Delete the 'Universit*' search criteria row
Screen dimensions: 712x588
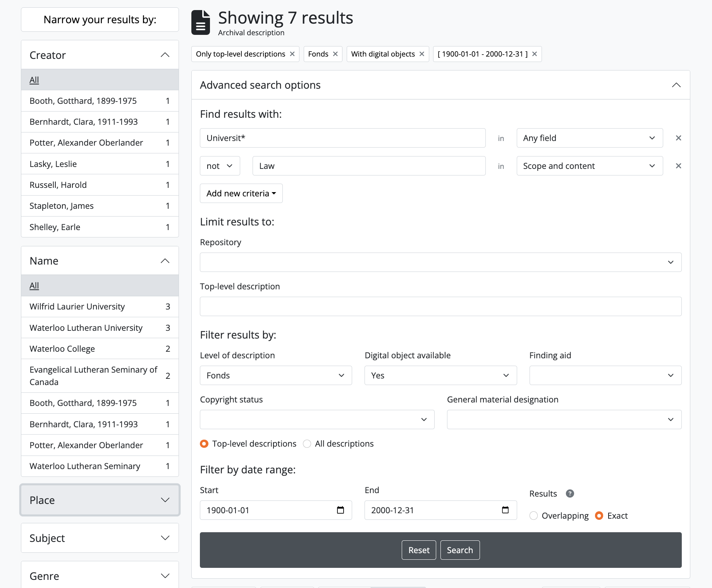click(678, 138)
